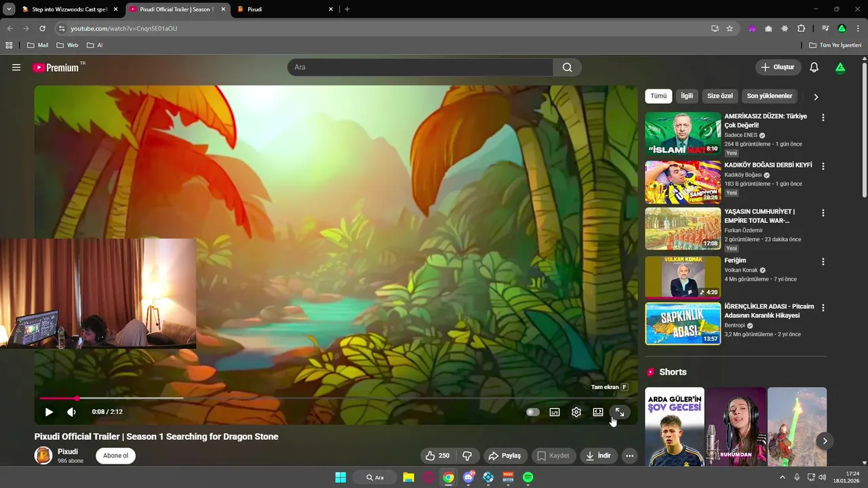
Task: Install app icon in address bar
Action: point(715,28)
